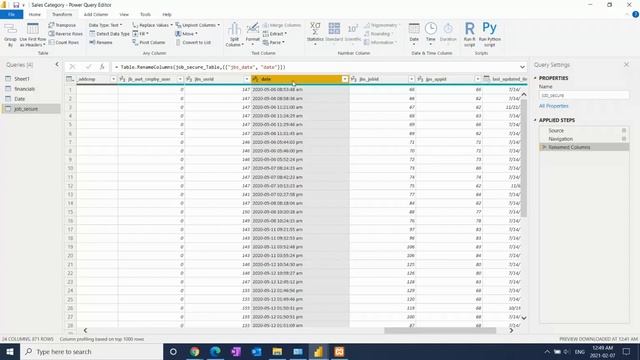Click the table corner icon in grid header
Image resolution: width=640 pixels, height=360 pixels.
pyautogui.click(x=70, y=79)
